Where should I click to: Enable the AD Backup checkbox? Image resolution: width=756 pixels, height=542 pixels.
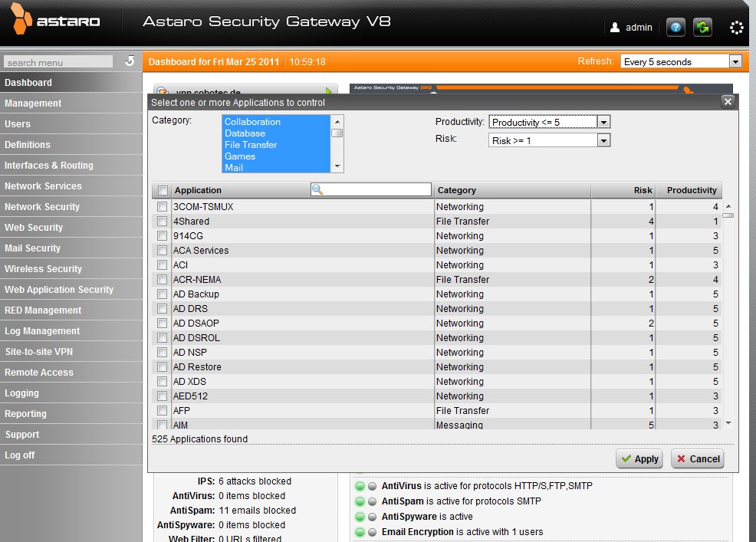pyautogui.click(x=162, y=294)
